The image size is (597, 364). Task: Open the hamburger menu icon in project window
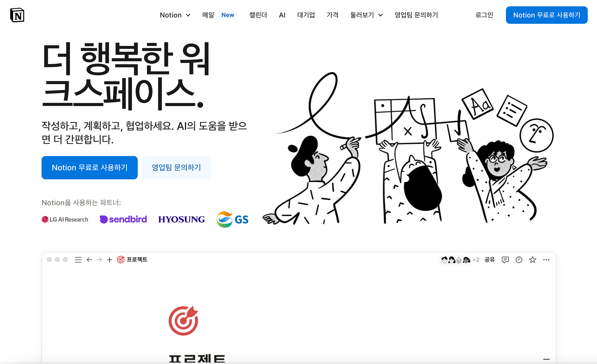78,260
